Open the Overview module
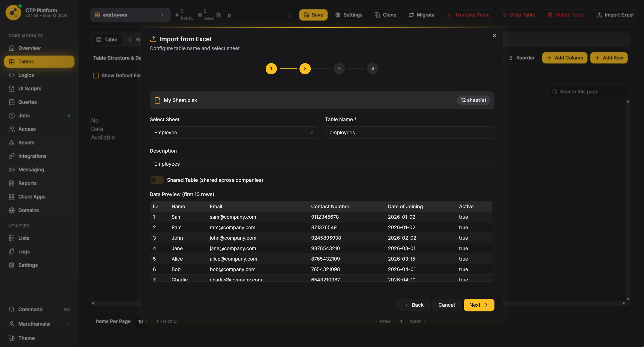 [x=39, y=48]
